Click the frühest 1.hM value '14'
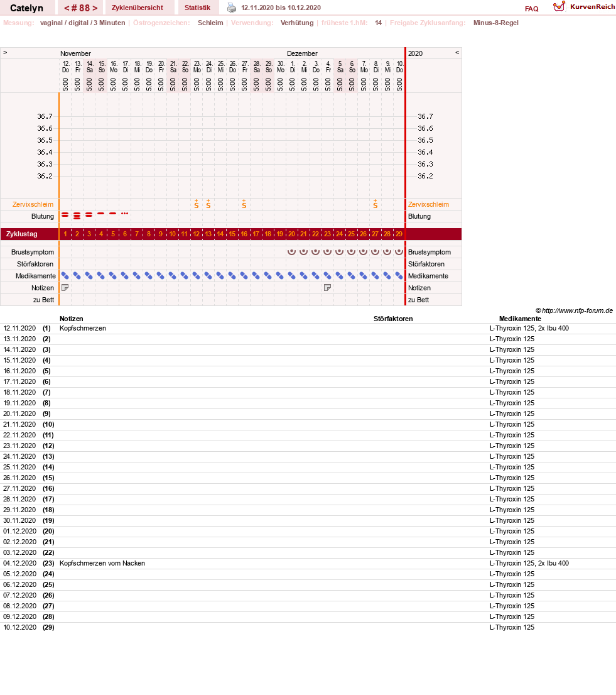616x695 pixels. click(378, 23)
